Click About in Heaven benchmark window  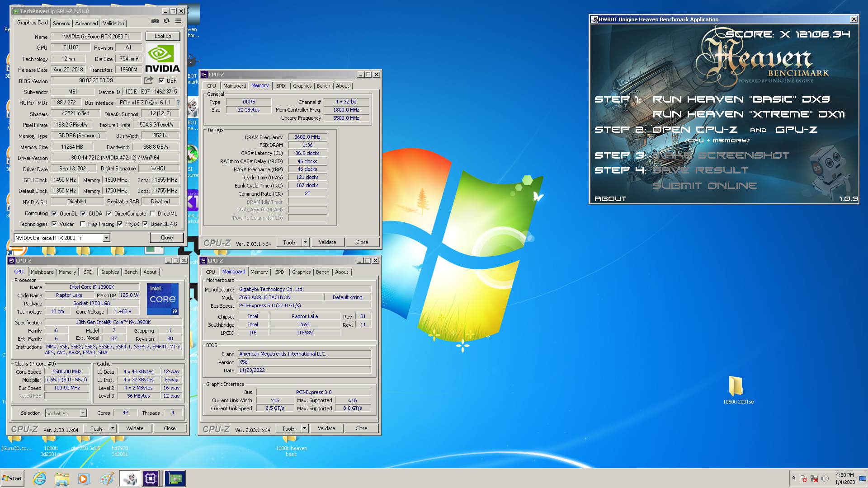(610, 199)
